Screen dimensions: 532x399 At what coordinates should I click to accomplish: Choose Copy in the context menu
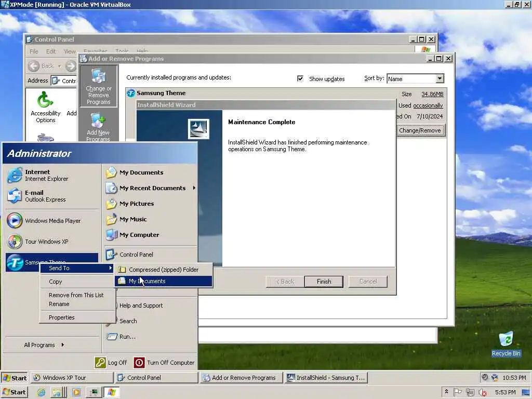[x=78, y=282]
